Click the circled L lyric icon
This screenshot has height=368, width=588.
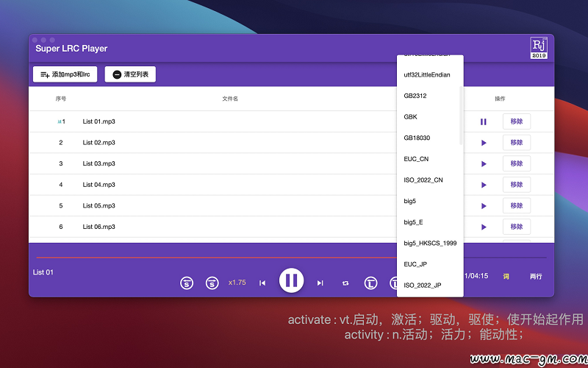[371, 283]
